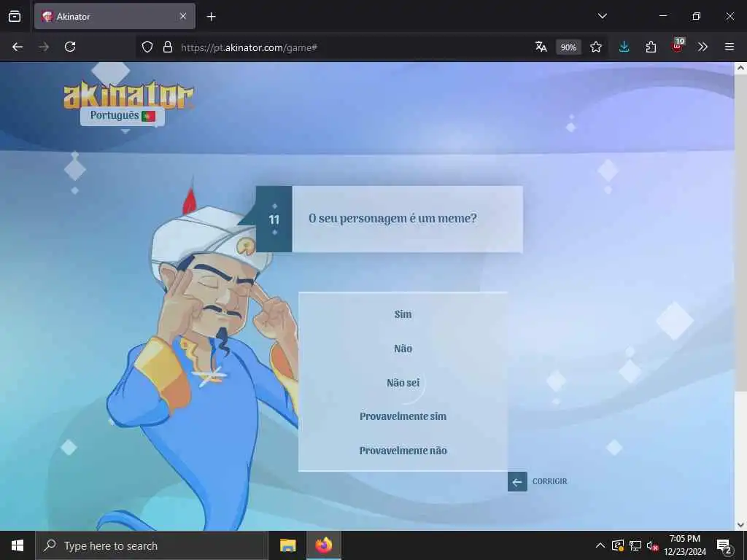
Task: Close the Akinator tab
Action: [183, 16]
